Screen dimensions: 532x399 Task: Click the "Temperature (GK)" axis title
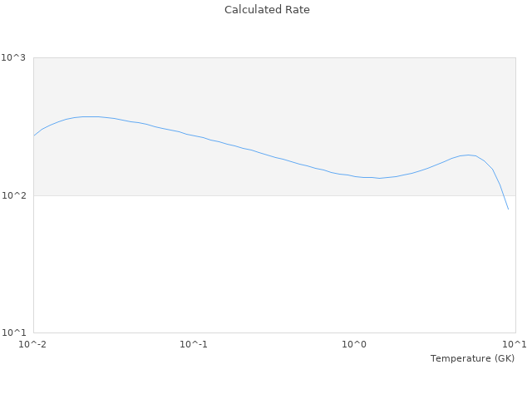472,358
